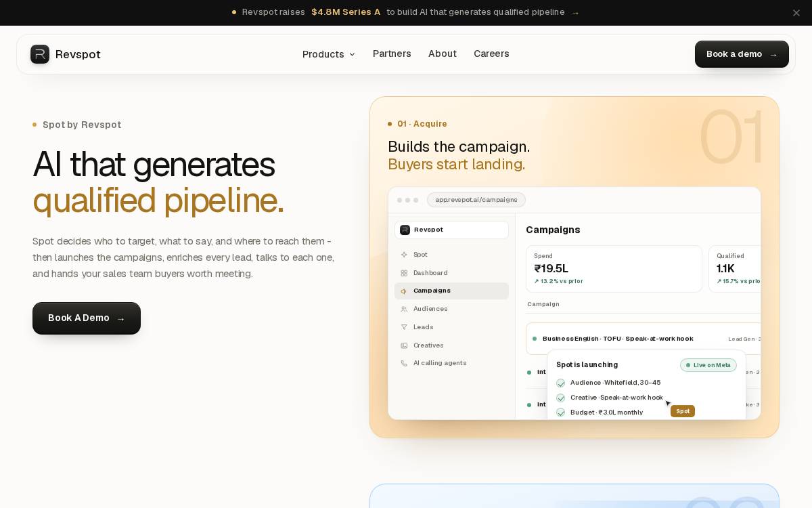Click the Audiences people icon

(404, 309)
